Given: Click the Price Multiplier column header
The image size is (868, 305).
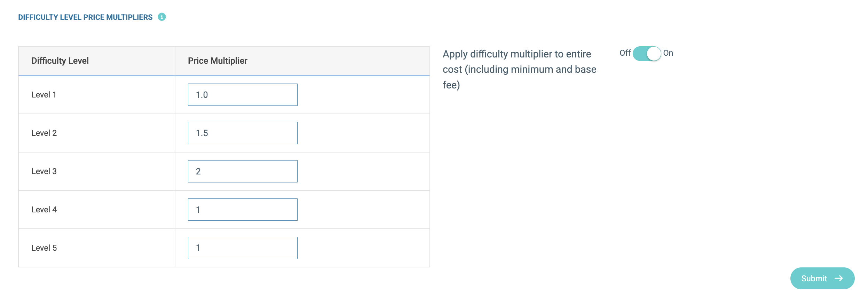Looking at the screenshot, I should pos(218,61).
